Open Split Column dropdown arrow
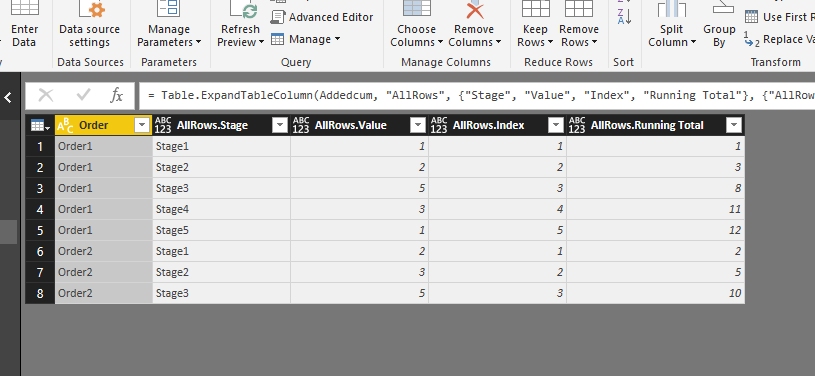The width and height of the screenshot is (815, 376). [x=693, y=43]
